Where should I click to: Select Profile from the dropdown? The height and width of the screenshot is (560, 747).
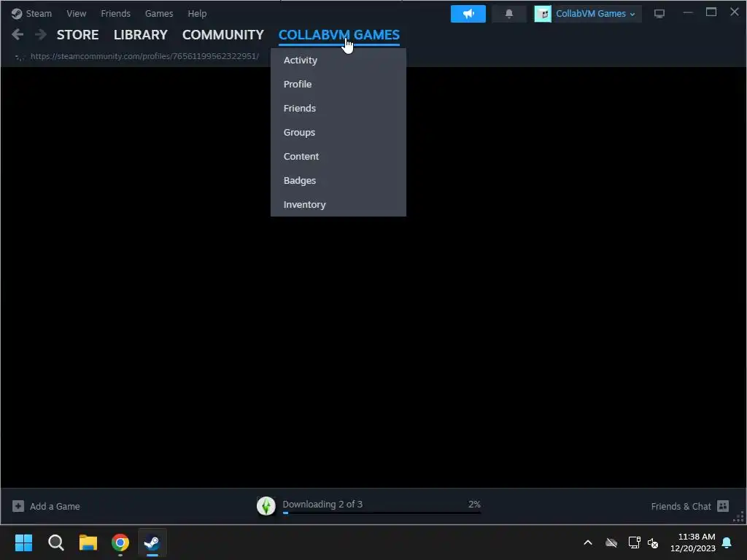click(x=338, y=84)
